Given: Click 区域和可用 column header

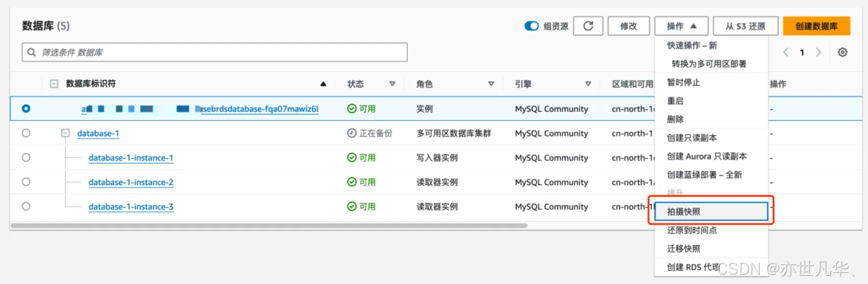Looking at the screenshot, I should point(632,84).
